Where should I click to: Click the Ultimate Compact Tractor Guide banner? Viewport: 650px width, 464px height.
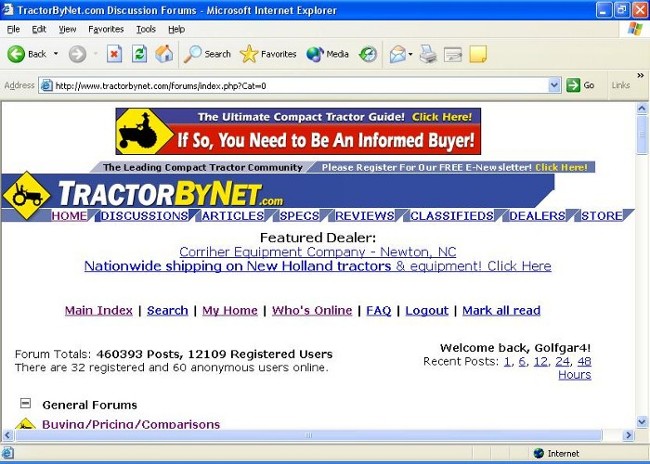(298, 131)
